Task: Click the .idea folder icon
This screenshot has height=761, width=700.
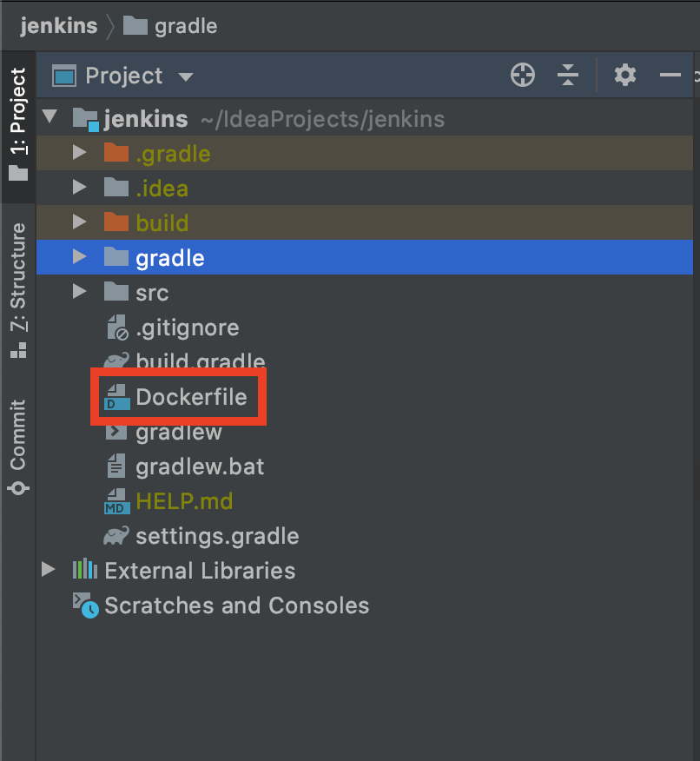Action: [116, 187]
